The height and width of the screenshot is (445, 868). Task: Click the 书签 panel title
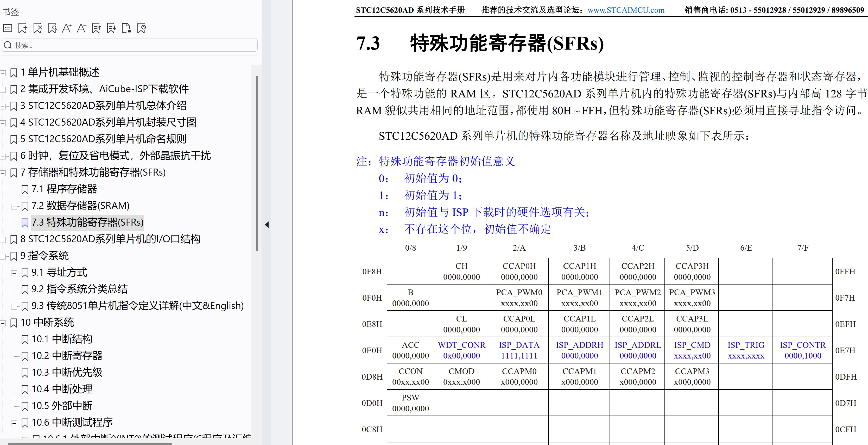(x=11, y=12)
